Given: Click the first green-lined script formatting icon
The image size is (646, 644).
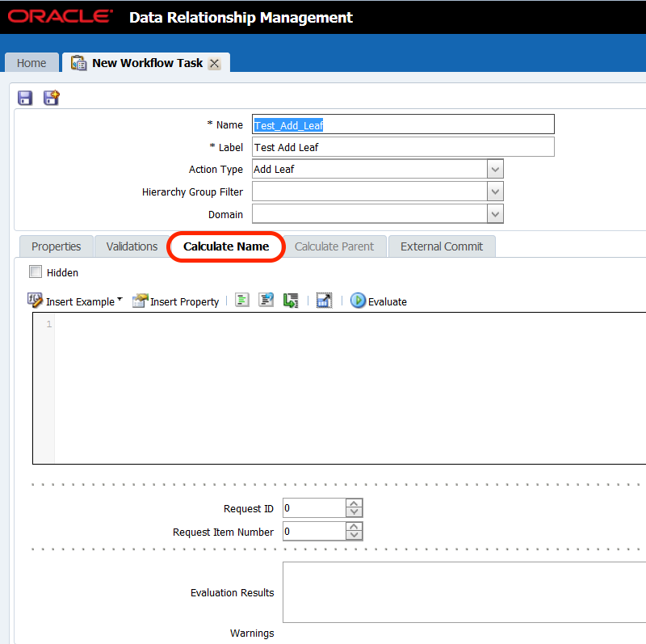Looking at the screenshot, I should pyautogui.click(x=241, y=301).
